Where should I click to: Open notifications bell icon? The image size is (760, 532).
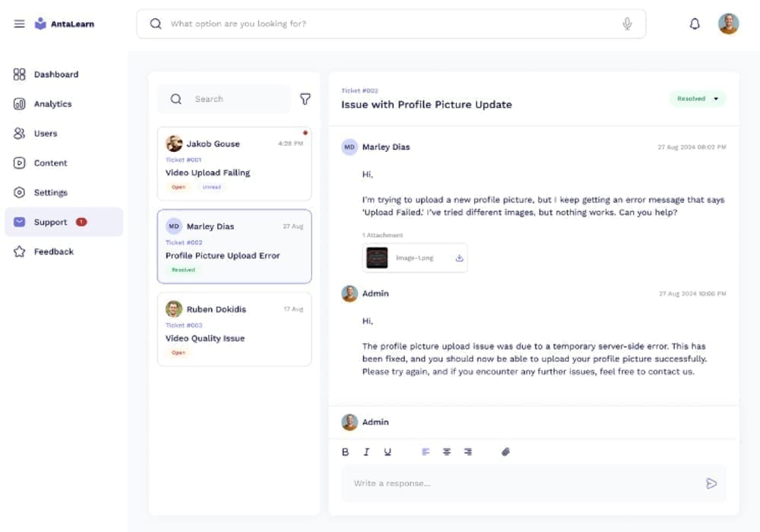tap(695, 24)
